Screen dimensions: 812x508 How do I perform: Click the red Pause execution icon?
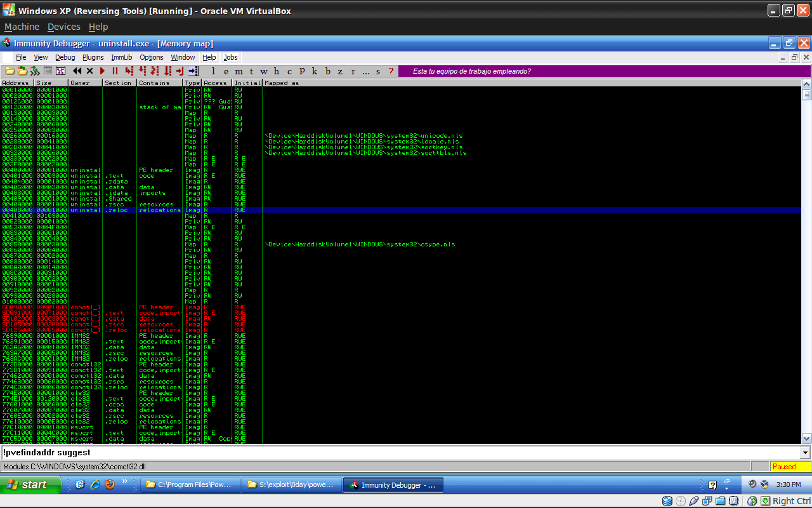point(115,71)
